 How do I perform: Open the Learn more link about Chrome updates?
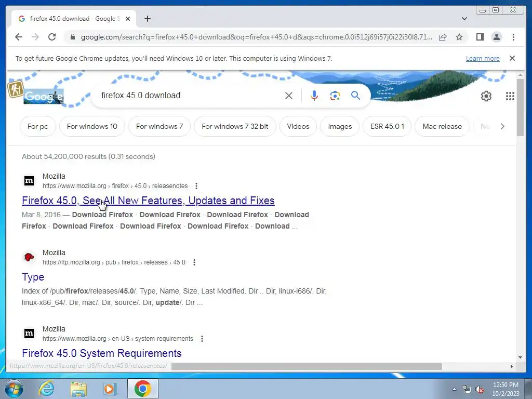(483, 58)
